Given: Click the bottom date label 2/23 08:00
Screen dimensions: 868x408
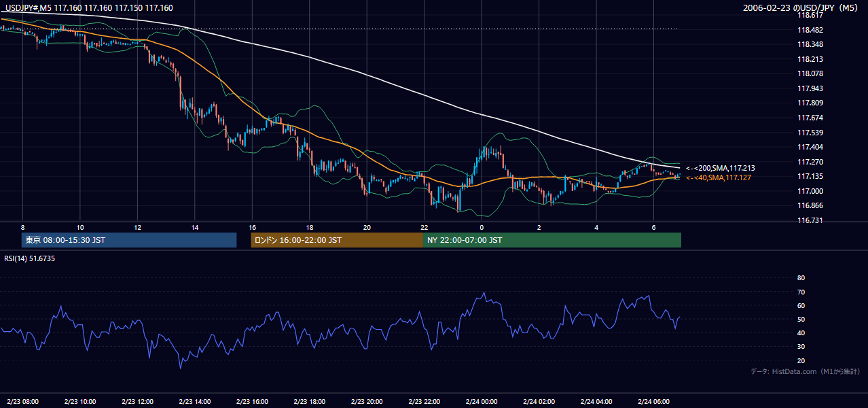Looking at the screenshot, I should point(22,401).
